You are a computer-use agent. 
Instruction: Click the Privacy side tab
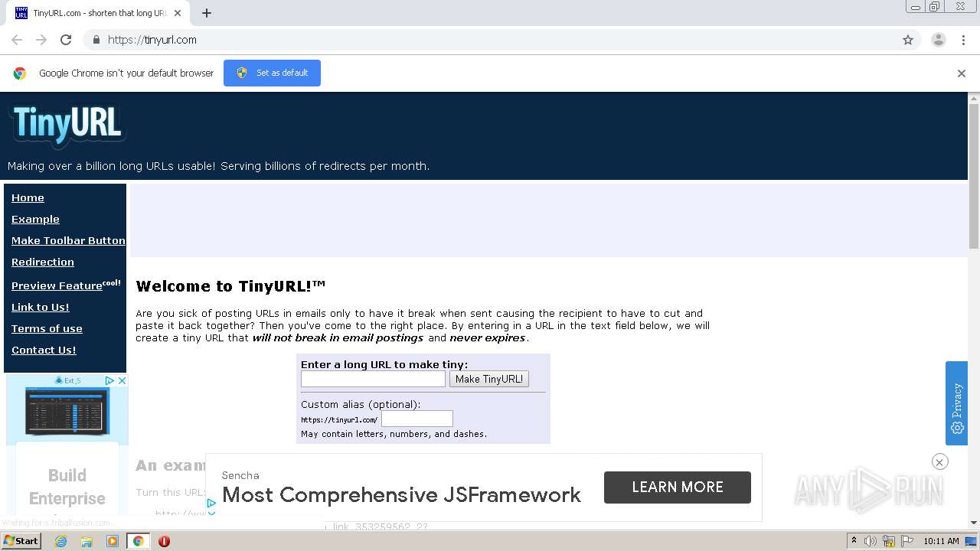click(957, 403)
